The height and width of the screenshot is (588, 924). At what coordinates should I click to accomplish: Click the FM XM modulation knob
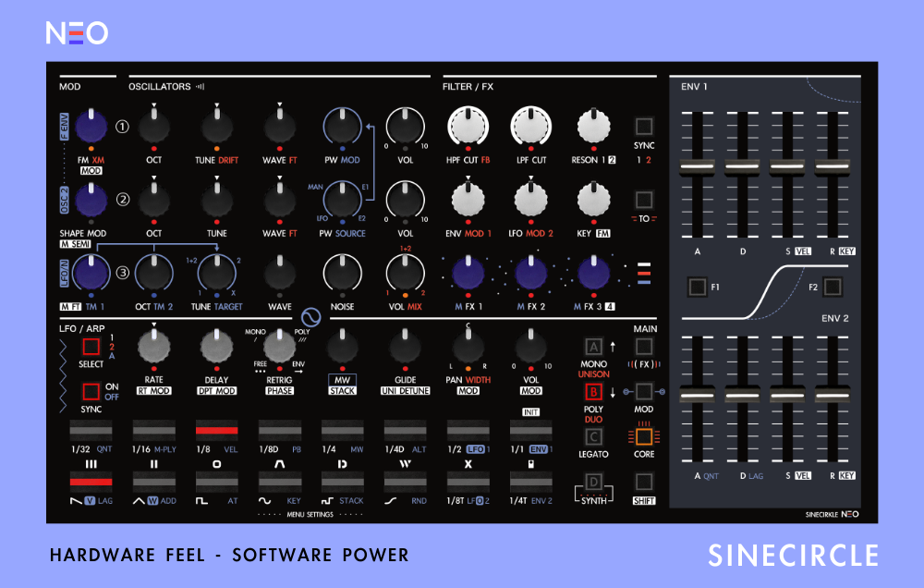click(91, 126)
